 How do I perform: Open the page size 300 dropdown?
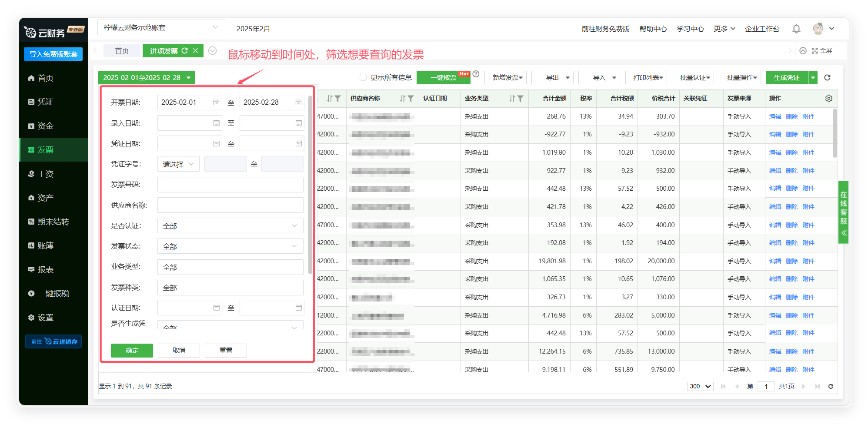click(x=700, y=386)
